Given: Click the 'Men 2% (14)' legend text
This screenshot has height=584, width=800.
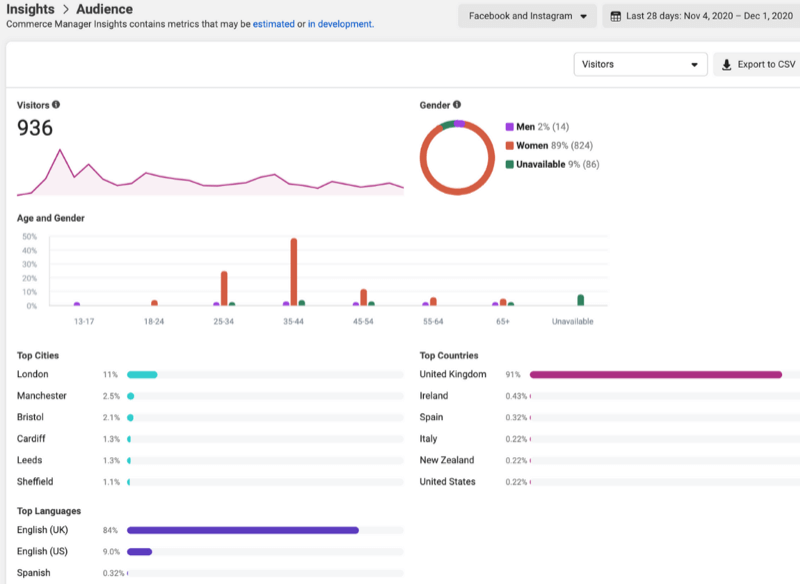Looking at the screenshot, I should 542,127.
